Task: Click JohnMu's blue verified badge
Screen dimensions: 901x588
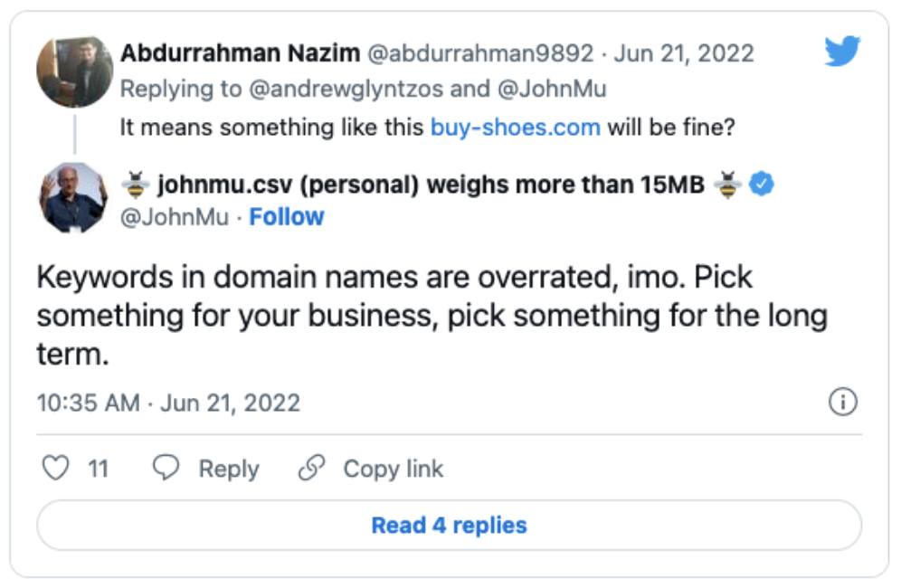Action: point(763,185)
